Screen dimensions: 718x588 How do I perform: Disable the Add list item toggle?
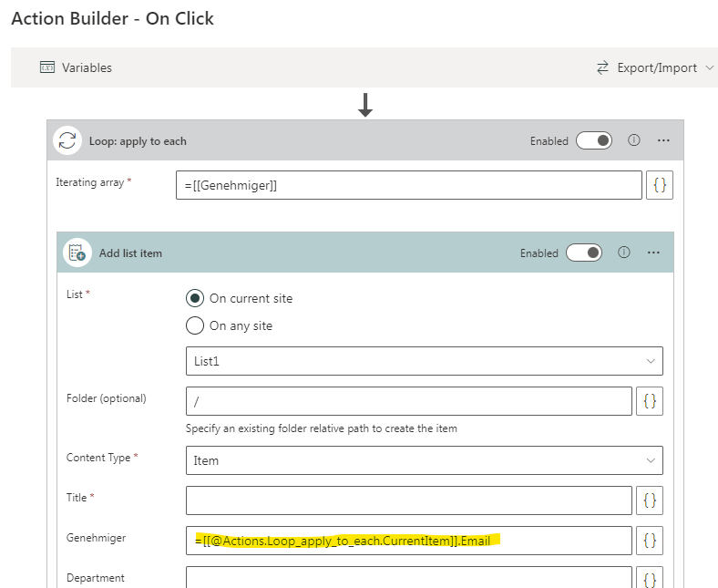584,253
